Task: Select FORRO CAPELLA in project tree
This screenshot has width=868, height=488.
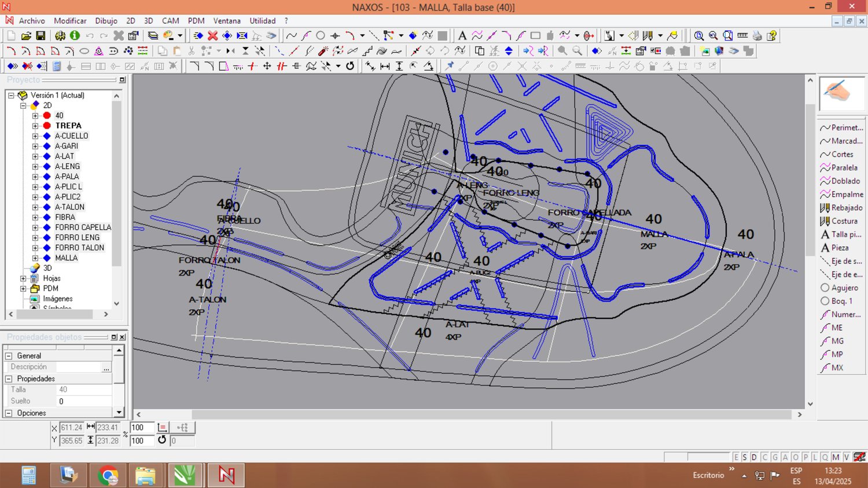Action: click(83, 228)
